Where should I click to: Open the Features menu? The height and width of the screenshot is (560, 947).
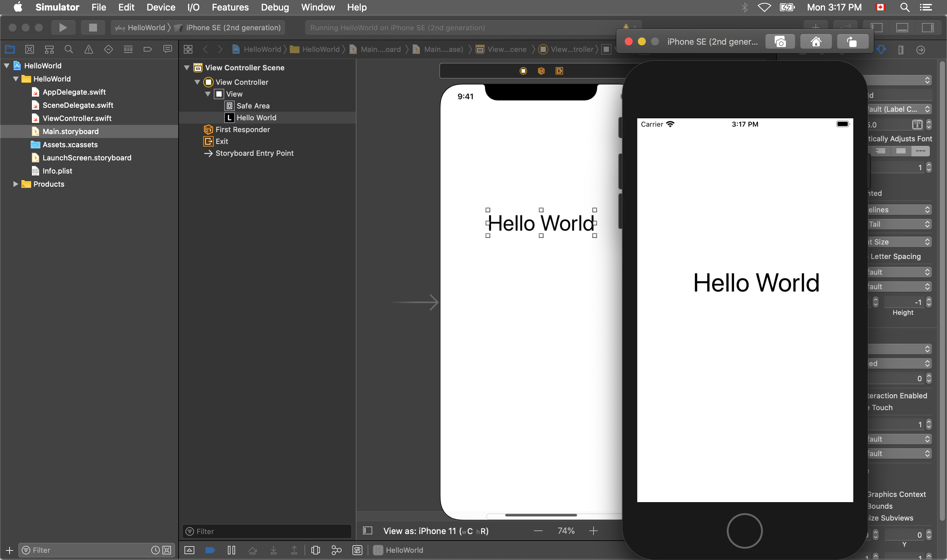[x=230, y=7]
